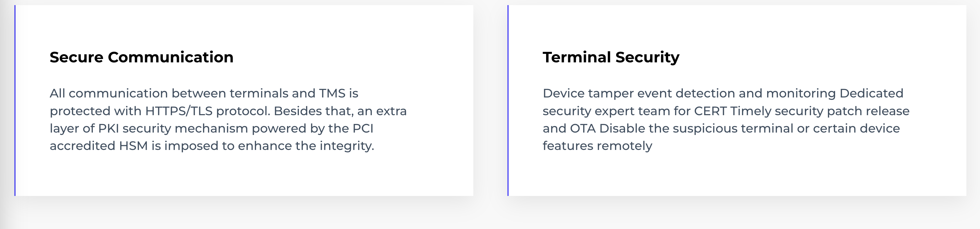Click the word 'Dedicated' in Terminal Security text
Viewport: 980px width, 229px height.
tap(871, 93)
